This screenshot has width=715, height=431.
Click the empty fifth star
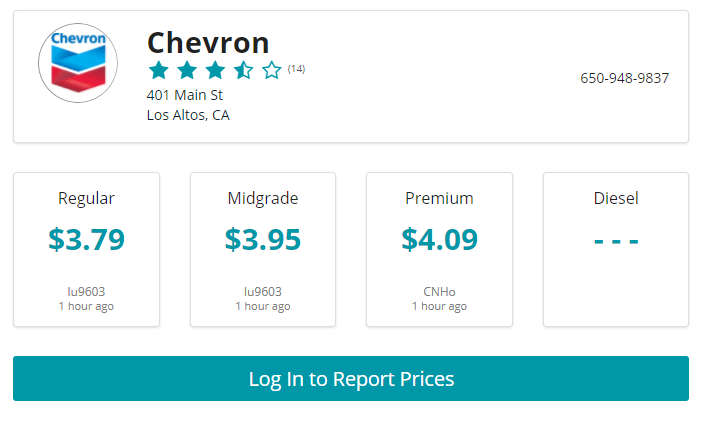pyautogui.click(x=271, y=71)
